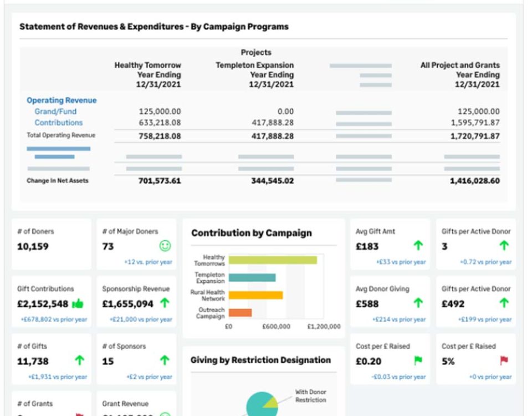The width and height of the screenshot is (532, 416).
Task: Click All Projects total 1,720,791.87
Action: click(x=475, y=136)
